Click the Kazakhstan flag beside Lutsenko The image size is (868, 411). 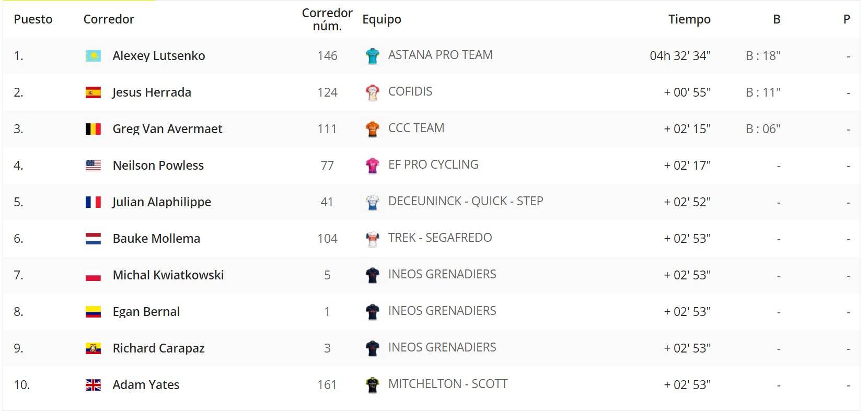(x=93, y=56)
